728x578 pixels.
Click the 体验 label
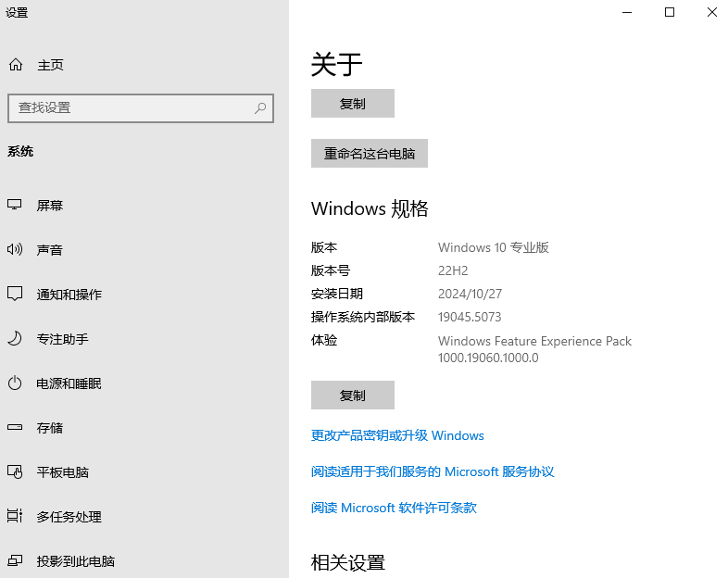pyautogui.click(x=324, y=340)
